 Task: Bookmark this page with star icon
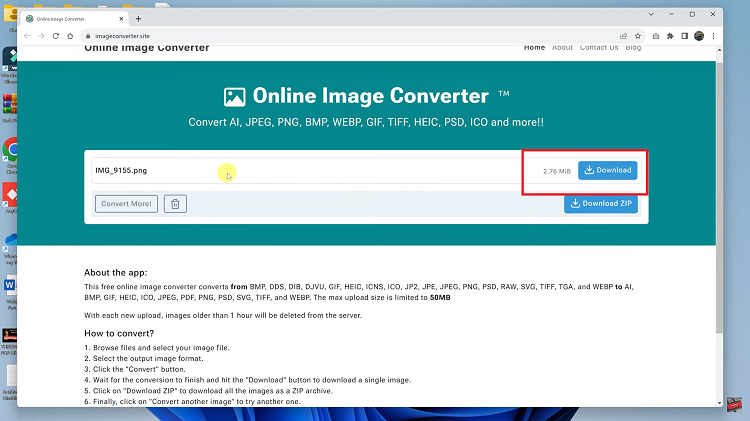[x=638, y=36]
